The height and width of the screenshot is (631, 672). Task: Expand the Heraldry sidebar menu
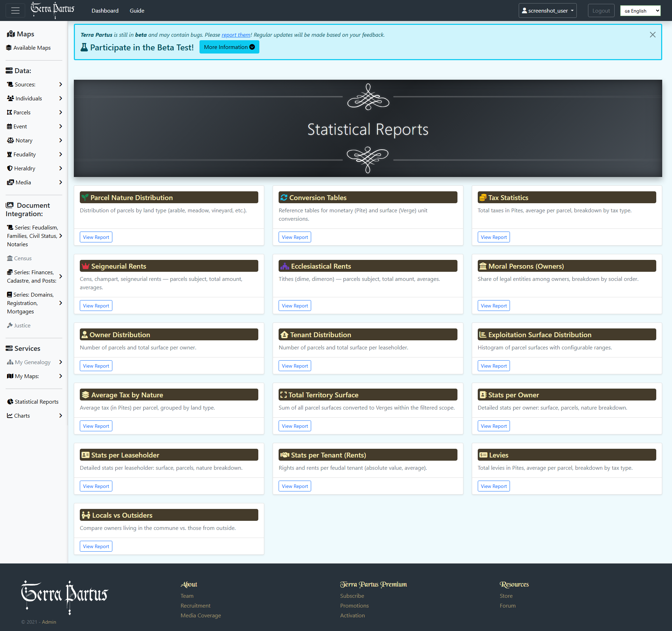coord(61,168)
